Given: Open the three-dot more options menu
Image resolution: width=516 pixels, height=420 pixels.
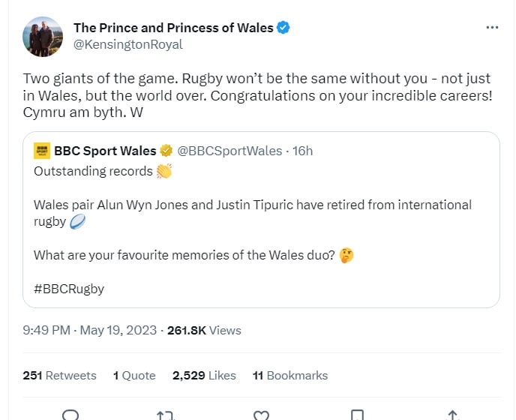Looking at the screenshot, I should point(492,28).
